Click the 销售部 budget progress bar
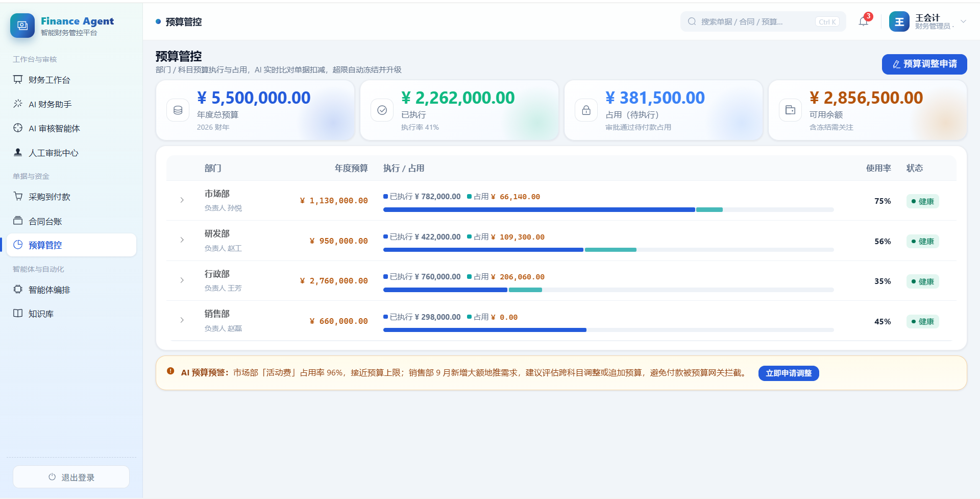This screenshot has width=980, height=499. point(608,330)
